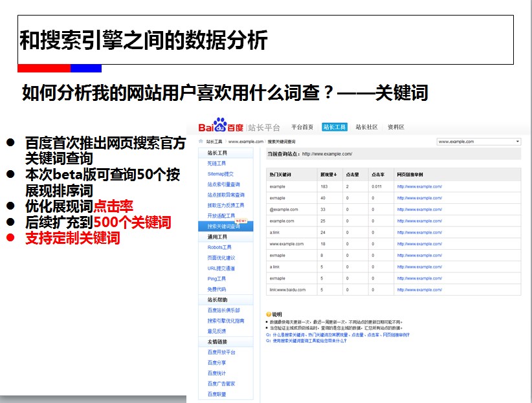This screenshot has height=403, width=532.
Task: Click the Baidu paw logo
Action: [219, 125]
